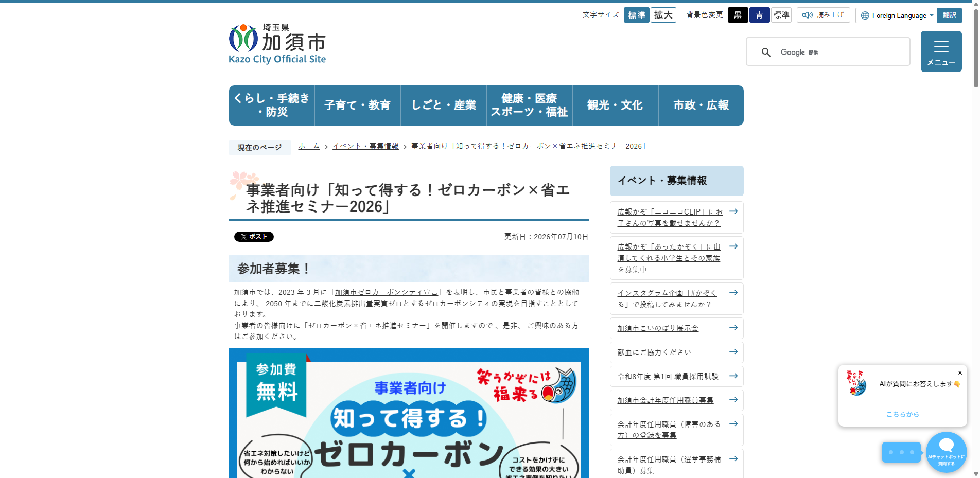This screenshot has width=980, height=478.
Task: Open the AI chatbot bubble icon
Action: pos(946,452)
